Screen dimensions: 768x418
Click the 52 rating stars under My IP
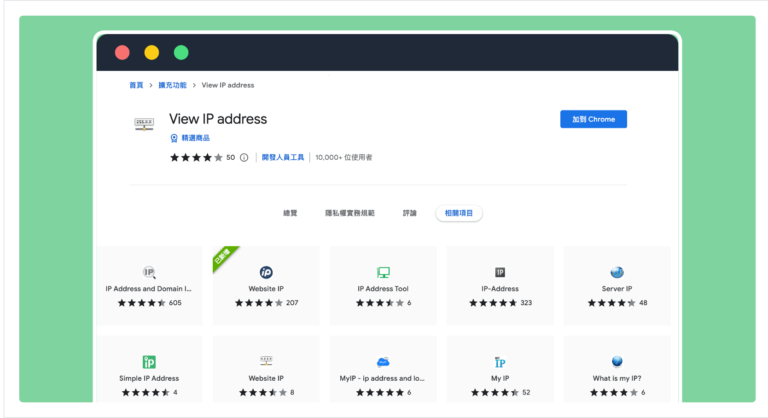click(x=495, y=393)
